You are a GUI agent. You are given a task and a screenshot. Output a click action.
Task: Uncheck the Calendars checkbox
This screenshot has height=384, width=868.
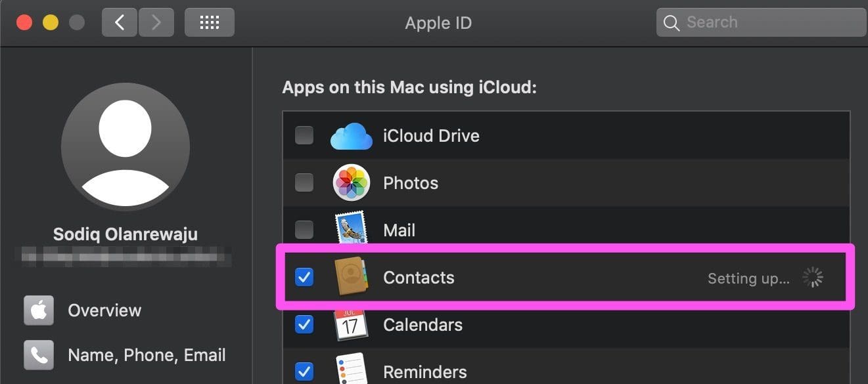pyautogui.click(x=304, y=324)
